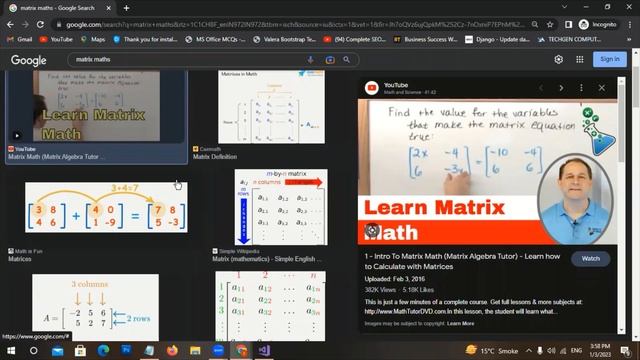The image size is (640, 360).
Task: Open preview panel three-dot options
Action: point(581,88)
